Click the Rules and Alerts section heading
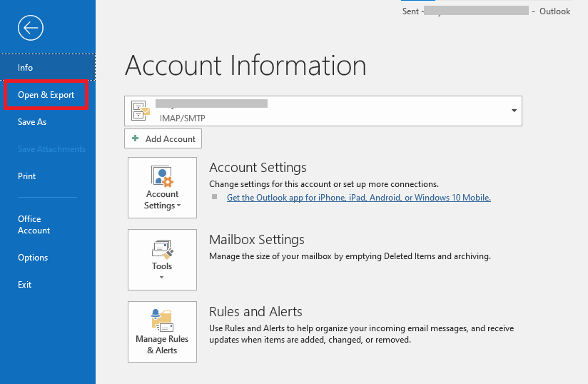Viewport: 588px width, 384px height. pos(255,312)
